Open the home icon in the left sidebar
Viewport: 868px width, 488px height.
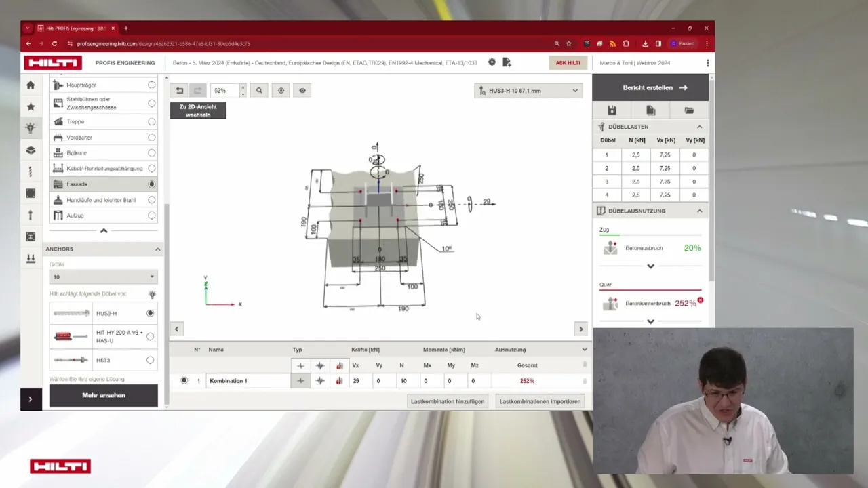(x=31, y=85)
